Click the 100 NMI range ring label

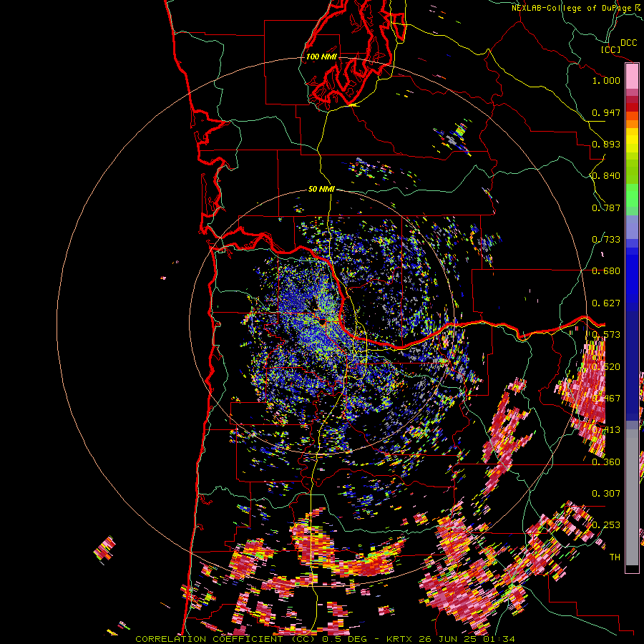point(321,57)
